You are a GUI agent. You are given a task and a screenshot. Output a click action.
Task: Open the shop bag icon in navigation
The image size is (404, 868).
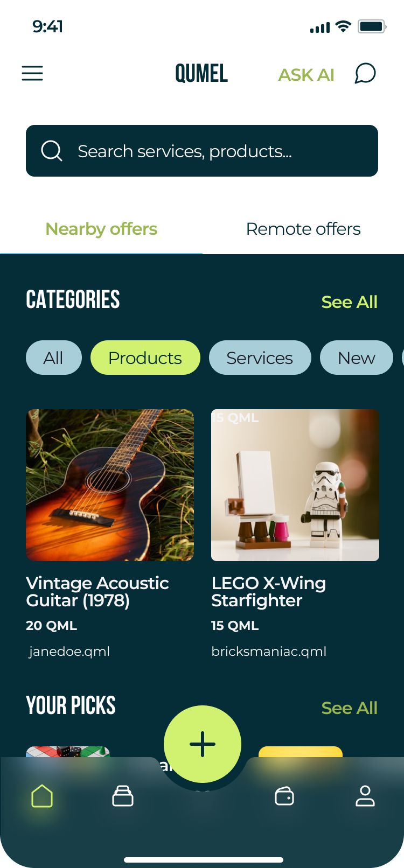(123, 796)
